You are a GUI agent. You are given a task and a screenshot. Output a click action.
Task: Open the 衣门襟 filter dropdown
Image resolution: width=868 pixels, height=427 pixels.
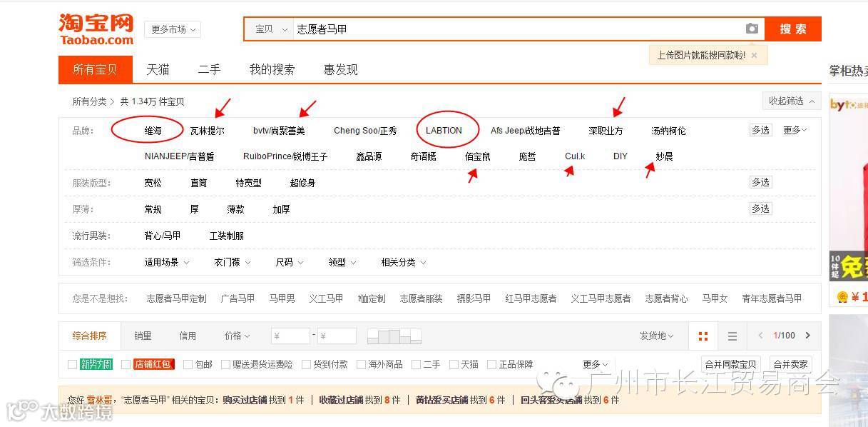pos(233,263)
